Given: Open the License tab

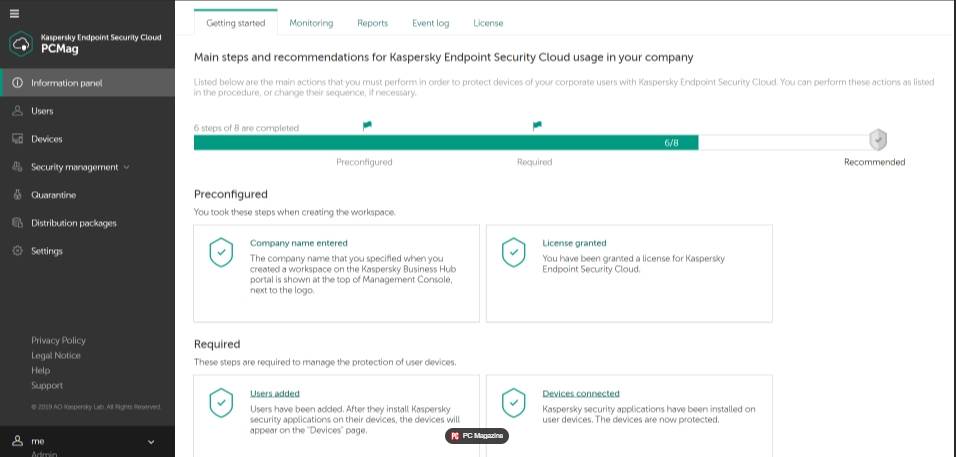Looking at the screenshot, I should 488,23.
